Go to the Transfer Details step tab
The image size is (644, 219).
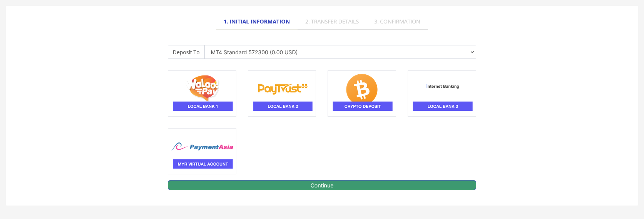point(332,22)
